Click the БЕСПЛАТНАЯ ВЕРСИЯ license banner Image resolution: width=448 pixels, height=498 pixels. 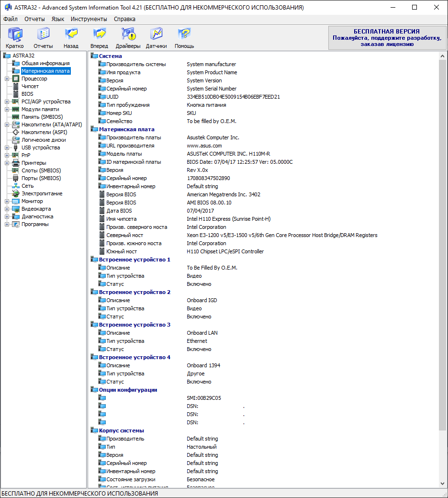387,38
